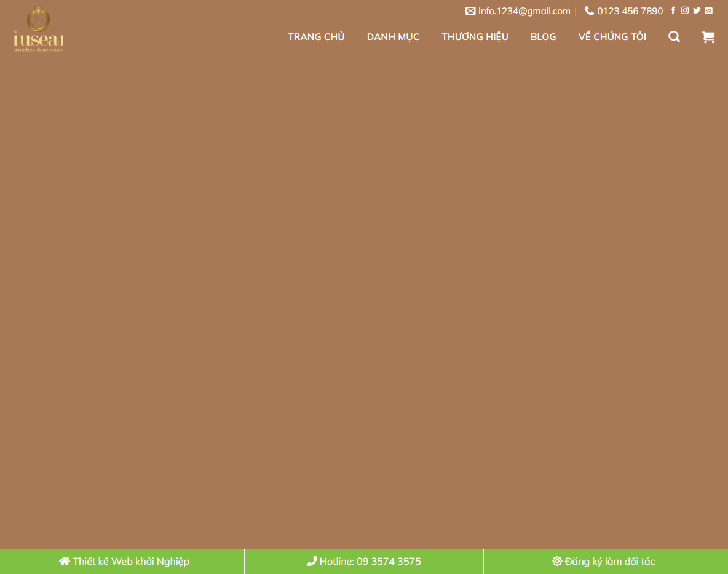Open the VỀ CHÚNG TÔI menu item
This screenshot has width=728, height=574.
pos(612,37)
